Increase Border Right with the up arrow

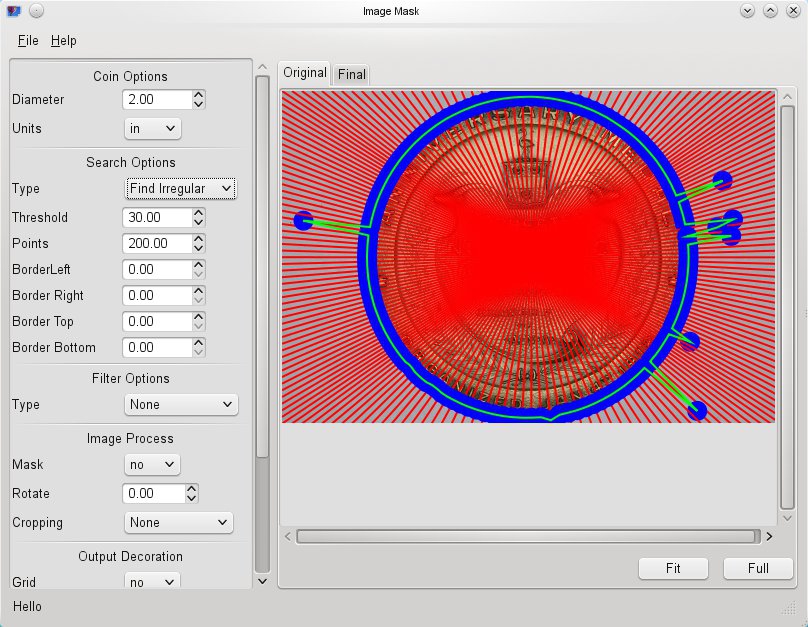(x=199, y=291)
